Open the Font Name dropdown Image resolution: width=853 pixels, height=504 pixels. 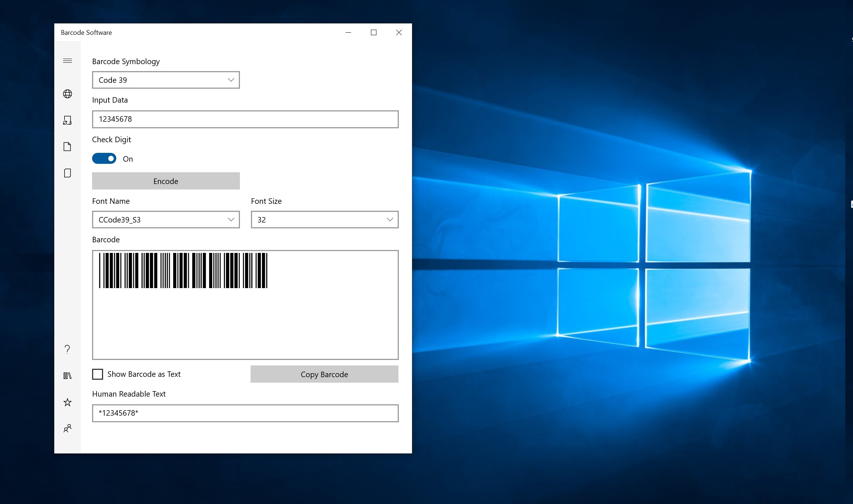tap(166, 220)
